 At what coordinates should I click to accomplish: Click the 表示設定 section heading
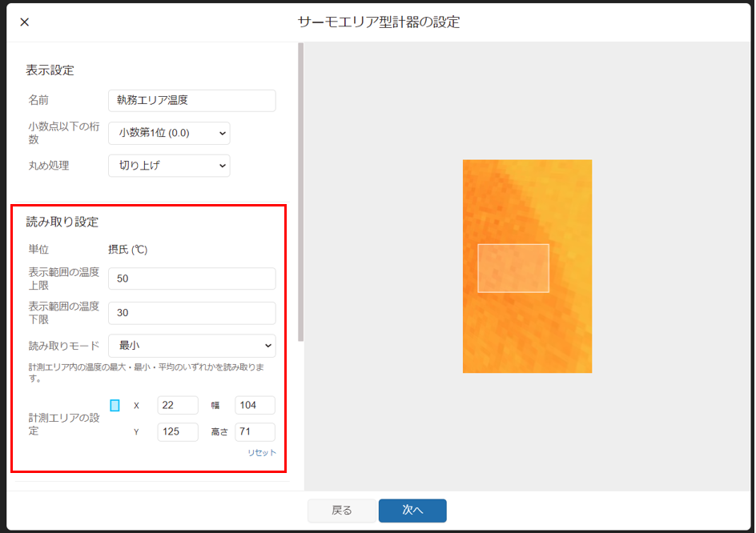[50, 70]
